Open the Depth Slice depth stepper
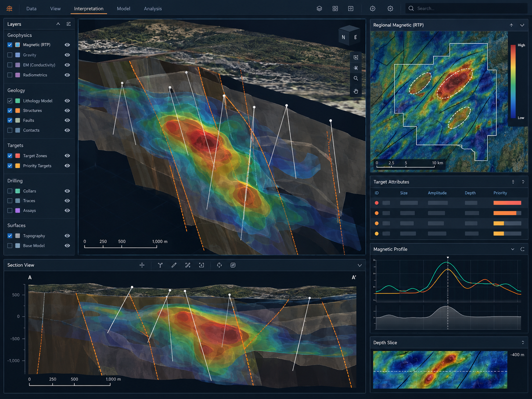The width and height of the screenshot is (532, 399). coord(523,342)
